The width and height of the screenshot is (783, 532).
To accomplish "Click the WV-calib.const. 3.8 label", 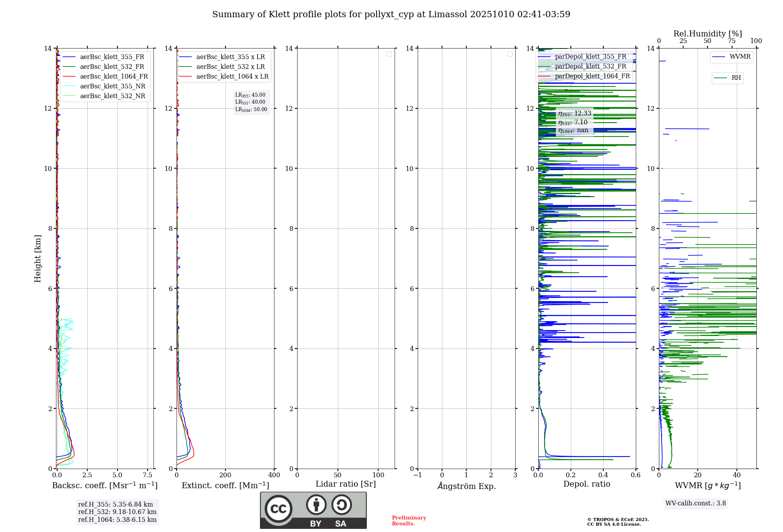I will tap(695, 503).
